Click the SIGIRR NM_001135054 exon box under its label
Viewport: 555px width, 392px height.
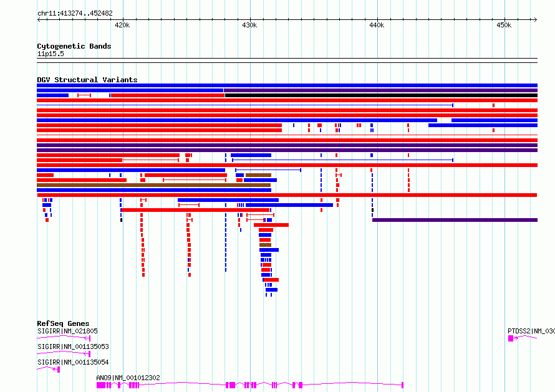59,370
